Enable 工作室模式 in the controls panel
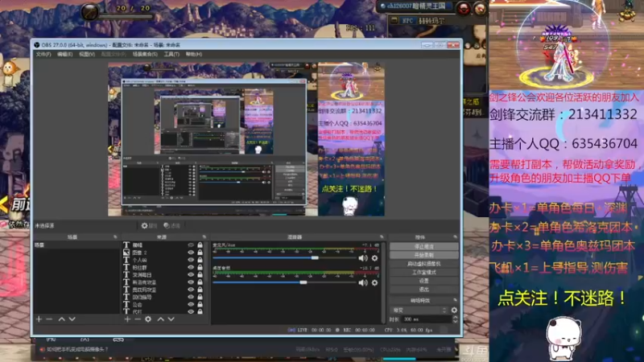Viewport: 644px width, 362px height. point(424,272)
